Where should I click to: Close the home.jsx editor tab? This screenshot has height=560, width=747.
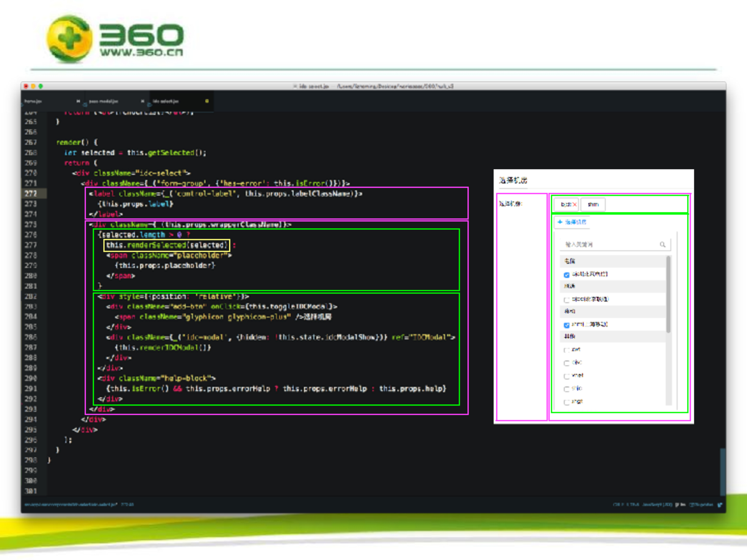click(x=78, y=101)
